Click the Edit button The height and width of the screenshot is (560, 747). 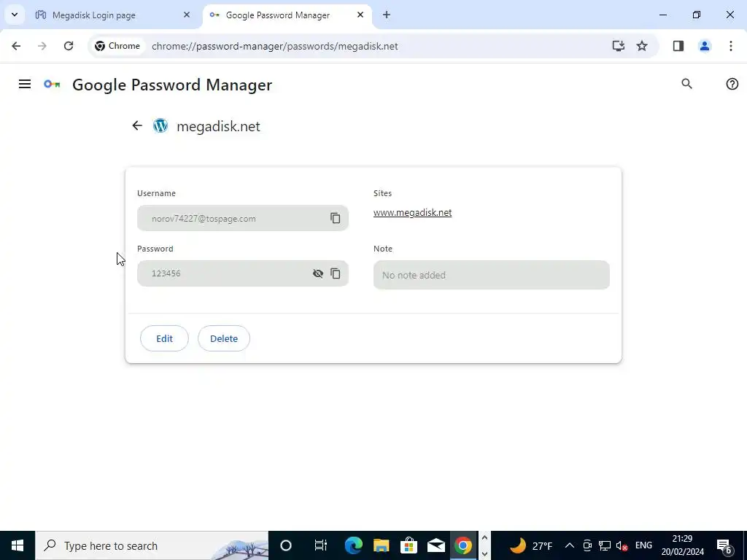point(164,338)
